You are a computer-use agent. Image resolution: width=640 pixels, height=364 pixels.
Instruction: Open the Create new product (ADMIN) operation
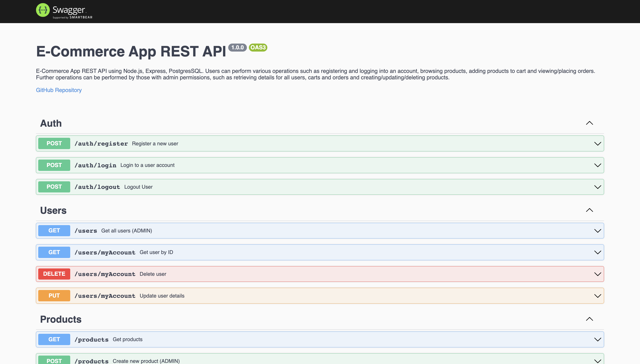(146, 361)
